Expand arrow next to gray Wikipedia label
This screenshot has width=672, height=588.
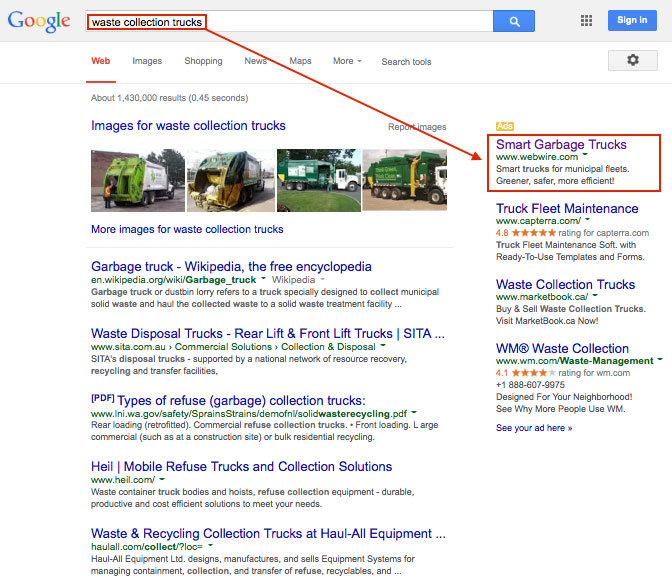tap(322, 279)
